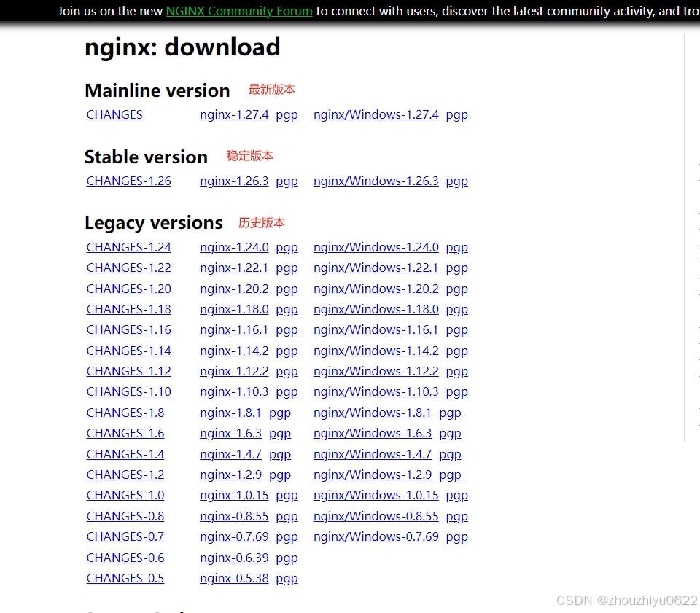Open the CHANGES-0.7 link
The height and width of the screenshot is (613, 700).
coord(125,536)
